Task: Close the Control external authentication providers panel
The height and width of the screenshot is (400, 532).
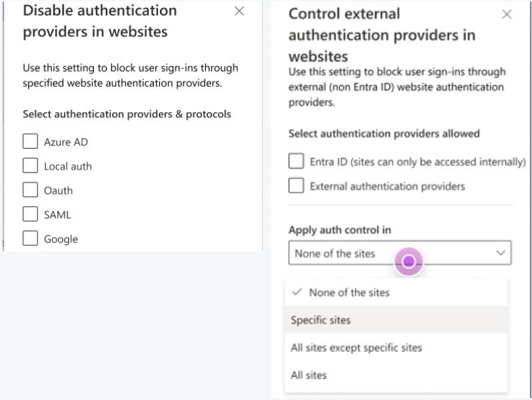Action: 507,14
